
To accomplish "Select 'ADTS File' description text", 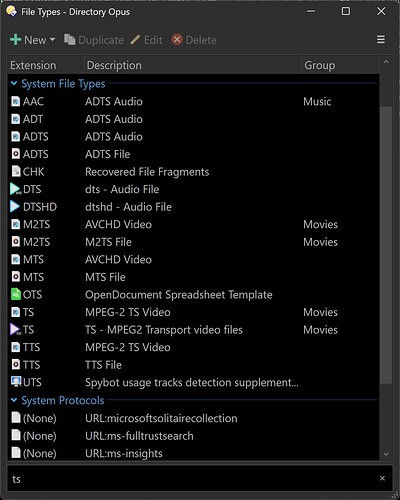I will [x=108, y=154].
